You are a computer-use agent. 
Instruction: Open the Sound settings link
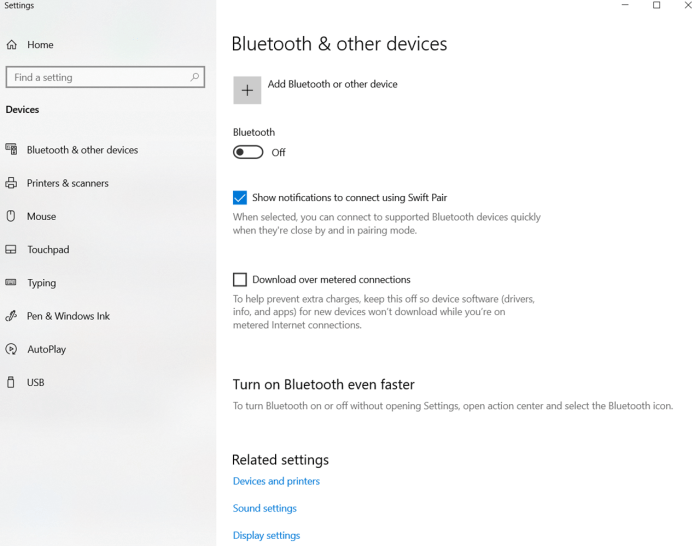(x=264, y=508)
